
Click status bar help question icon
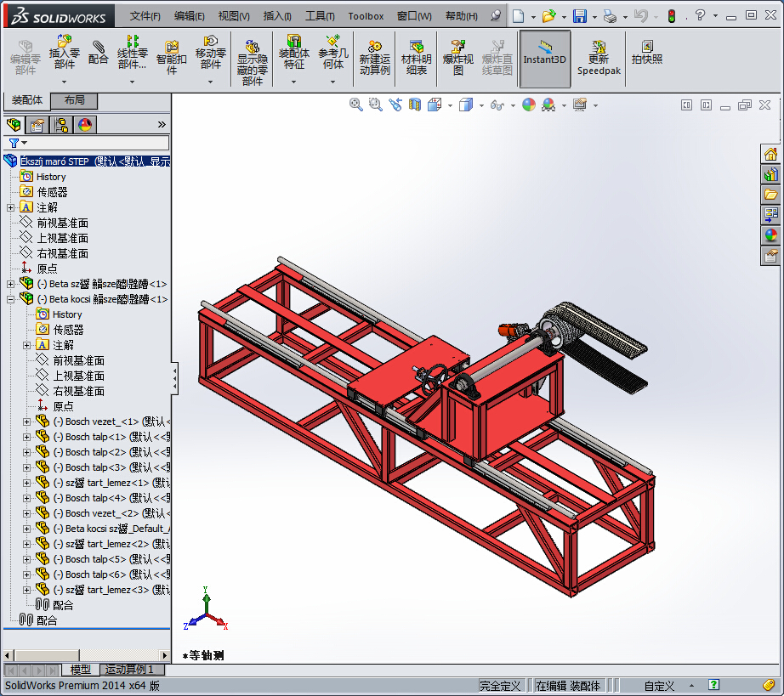713,685
